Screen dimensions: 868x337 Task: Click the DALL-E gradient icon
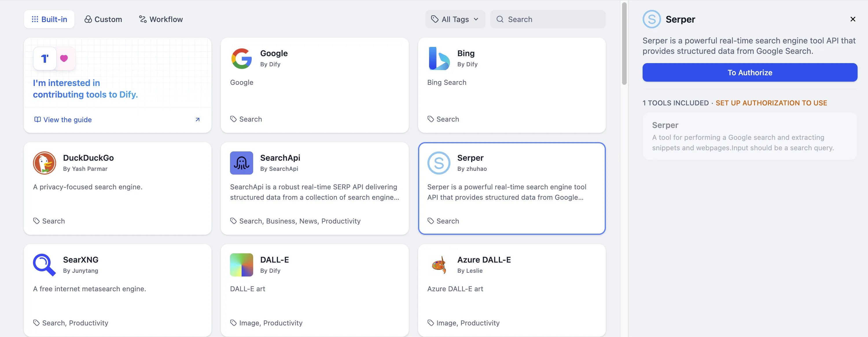pos(241,265)
